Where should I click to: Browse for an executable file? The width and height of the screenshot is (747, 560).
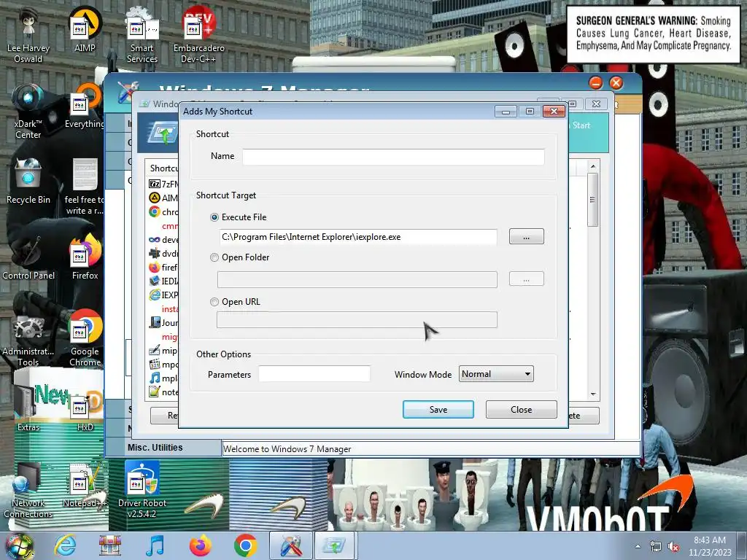coord(527,237)
